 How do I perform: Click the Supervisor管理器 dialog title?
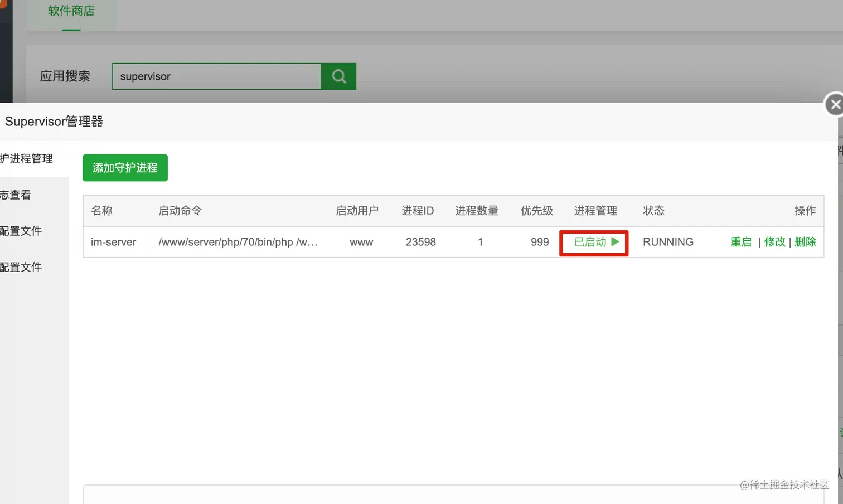pos(54,122)
